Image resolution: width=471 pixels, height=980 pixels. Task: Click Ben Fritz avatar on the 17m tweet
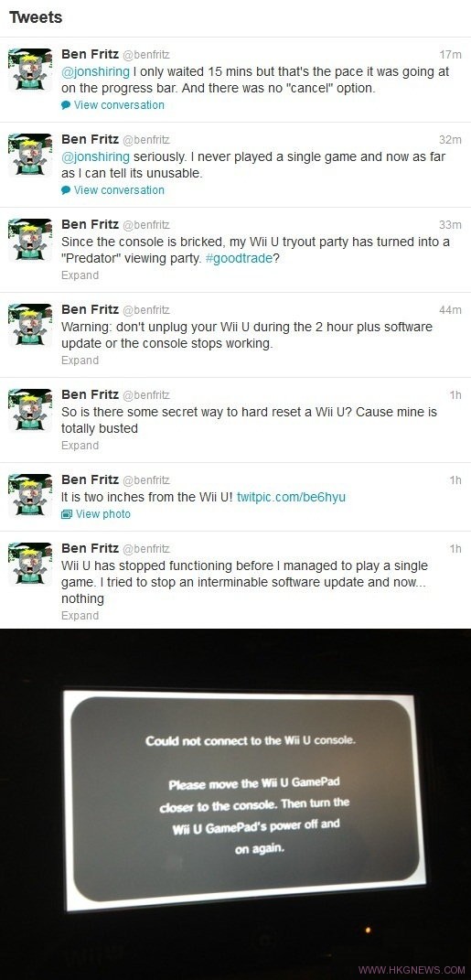click(x=30, y=69)
